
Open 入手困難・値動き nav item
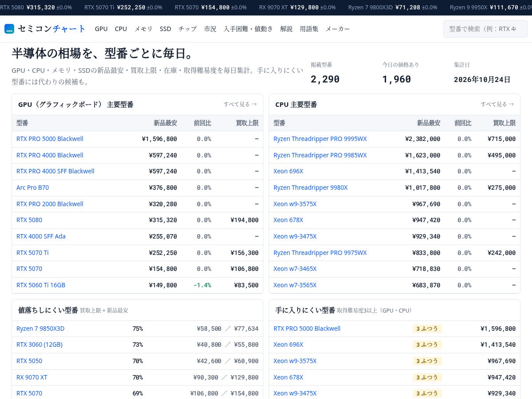tap(248, 29)
